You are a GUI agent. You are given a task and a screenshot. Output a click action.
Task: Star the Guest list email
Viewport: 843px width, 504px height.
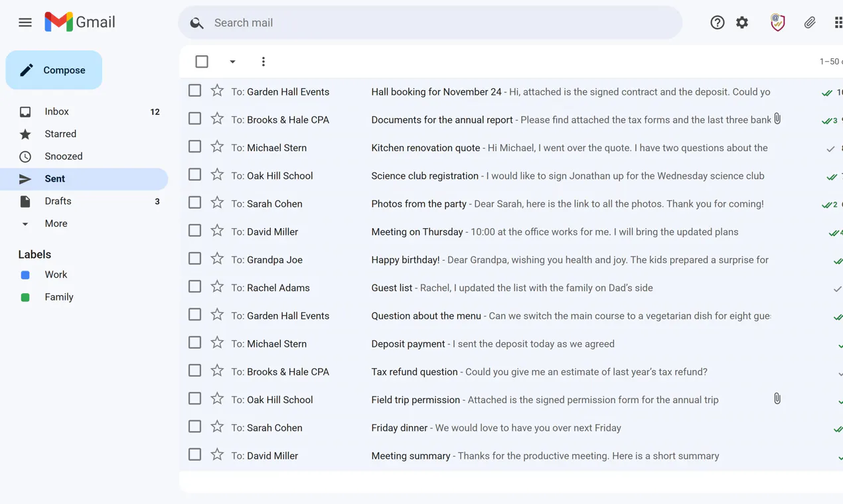(x=217, y=287)
